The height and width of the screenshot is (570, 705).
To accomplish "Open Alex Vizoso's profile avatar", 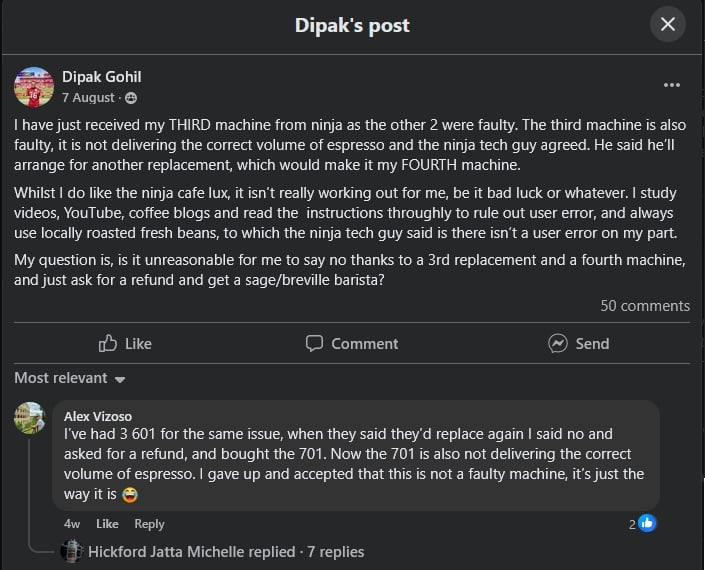I will (30, 418).
